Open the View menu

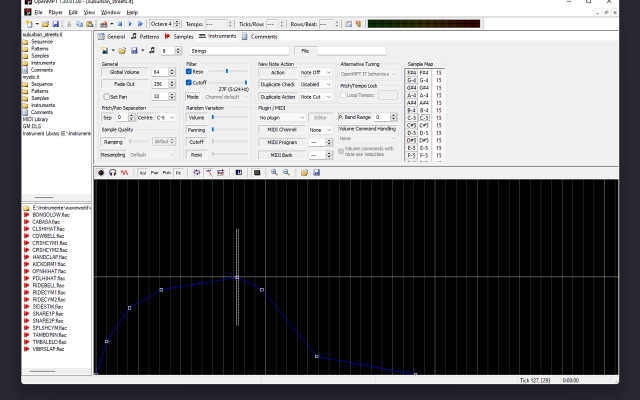click(x=89, y=13)
